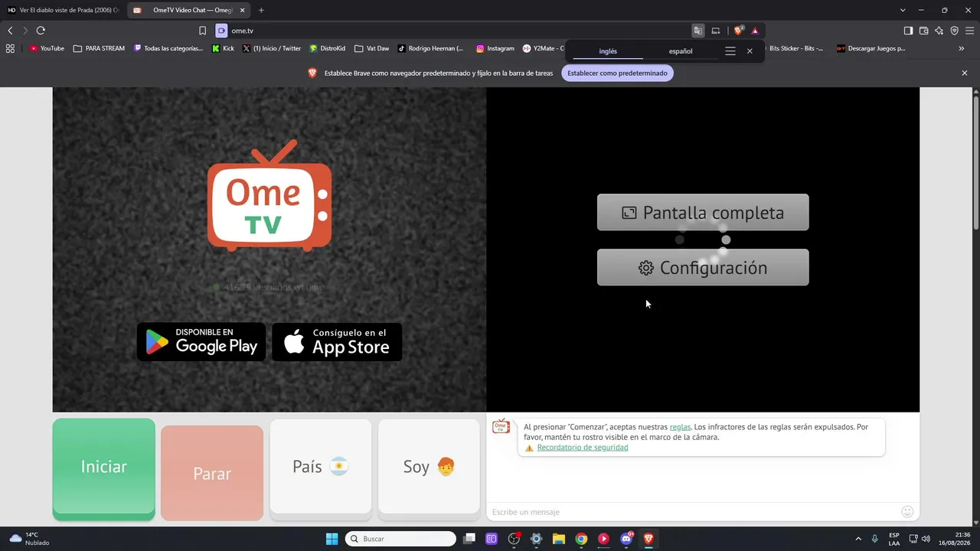This screenshot has height=551, width=980.
Task: Open the apps grid in bookmarks bar
Action: click(10, 48)
